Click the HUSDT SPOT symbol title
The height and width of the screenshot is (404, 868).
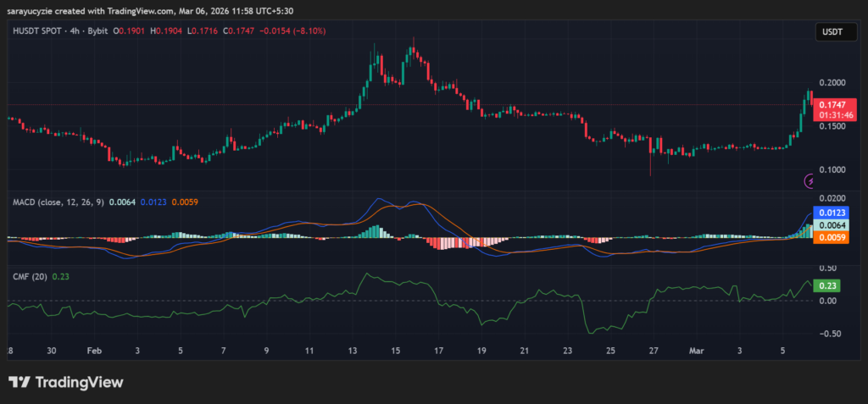pyautogui.click(x=39, y=30)
